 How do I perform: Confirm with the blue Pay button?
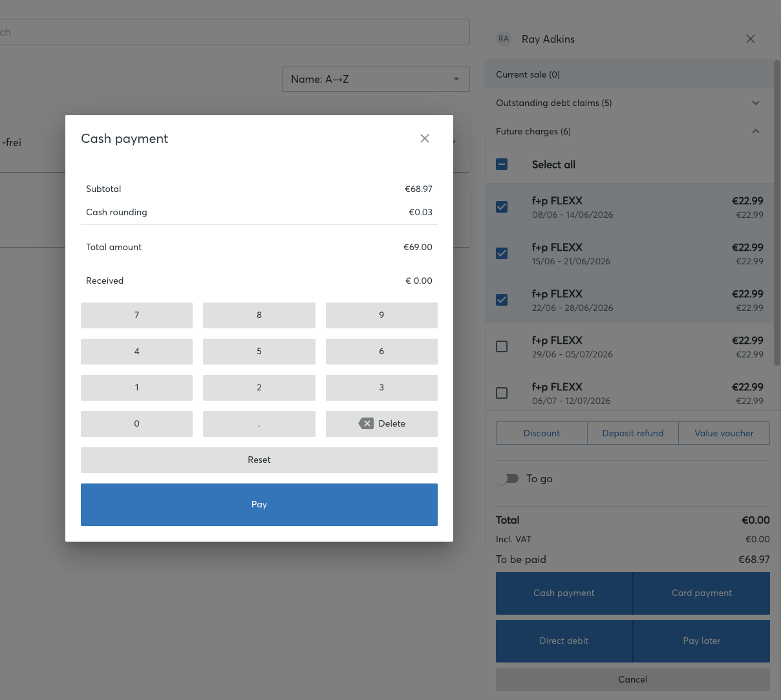click(x=259, y=505)
